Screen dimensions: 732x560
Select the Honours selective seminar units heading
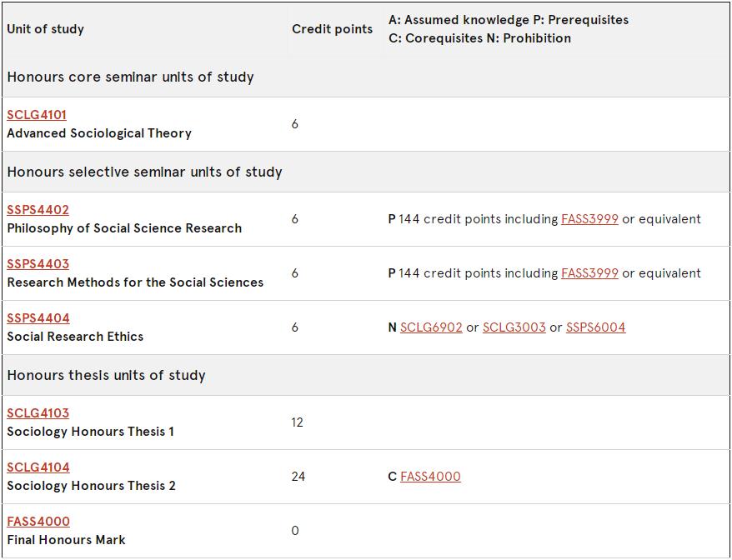[x=145, y=172]
